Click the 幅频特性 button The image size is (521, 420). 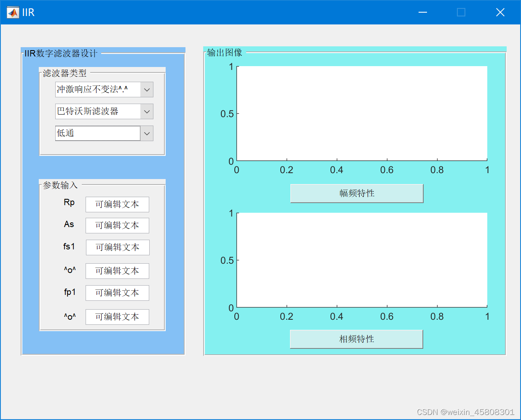pyautogui.click(x=357, y=193)
